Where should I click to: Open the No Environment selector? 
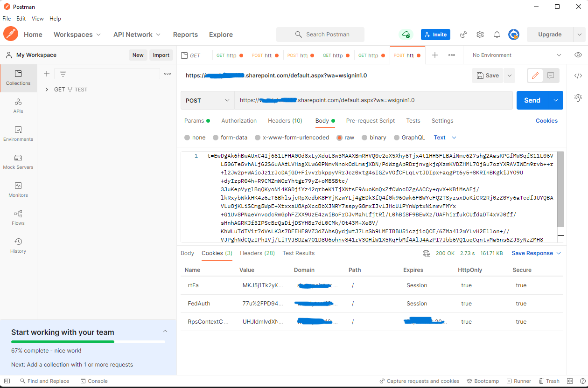[517, 55]
